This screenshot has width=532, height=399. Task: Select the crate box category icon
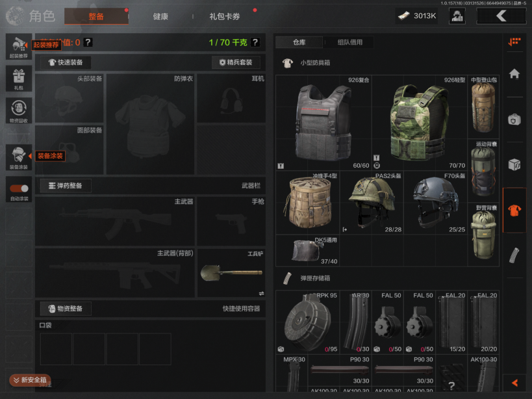pyautogui.click(x=514, y=165)
